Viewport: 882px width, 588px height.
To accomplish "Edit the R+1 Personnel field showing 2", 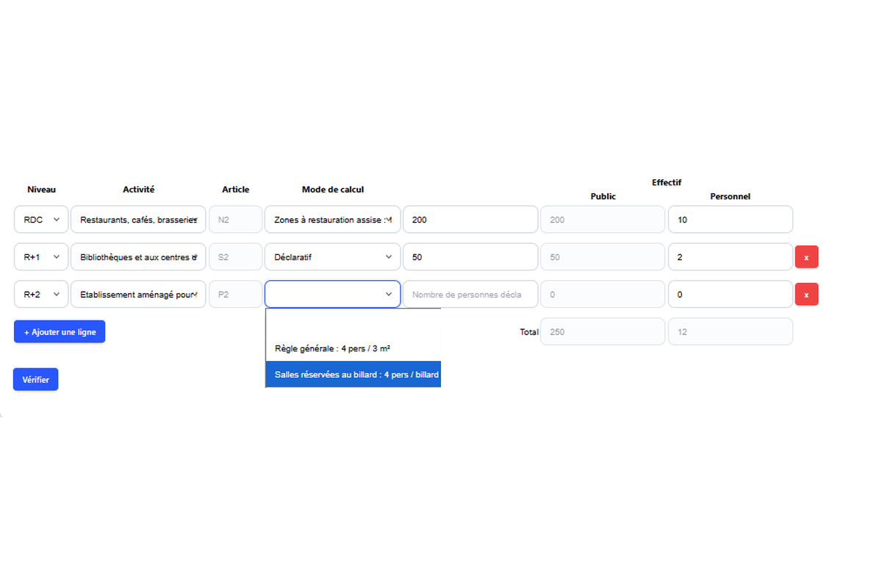I will (730, 257).
